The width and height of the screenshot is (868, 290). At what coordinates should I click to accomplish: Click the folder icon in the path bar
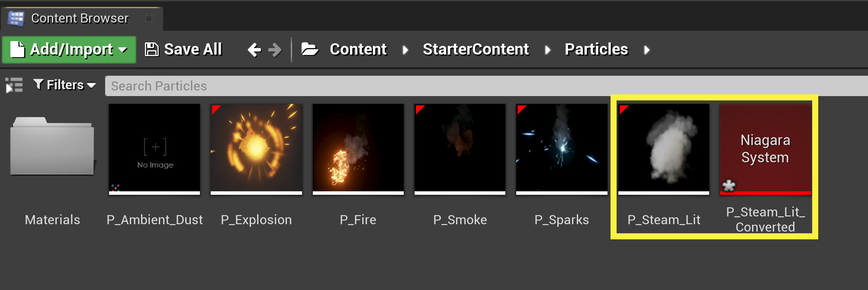(310, 49)
